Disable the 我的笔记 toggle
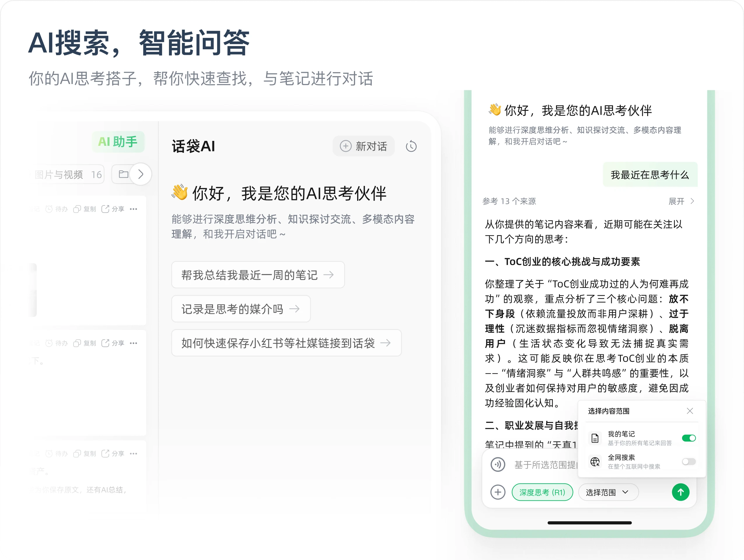The height and width of the screenshot is (560, 744). [x=689, y=438]
